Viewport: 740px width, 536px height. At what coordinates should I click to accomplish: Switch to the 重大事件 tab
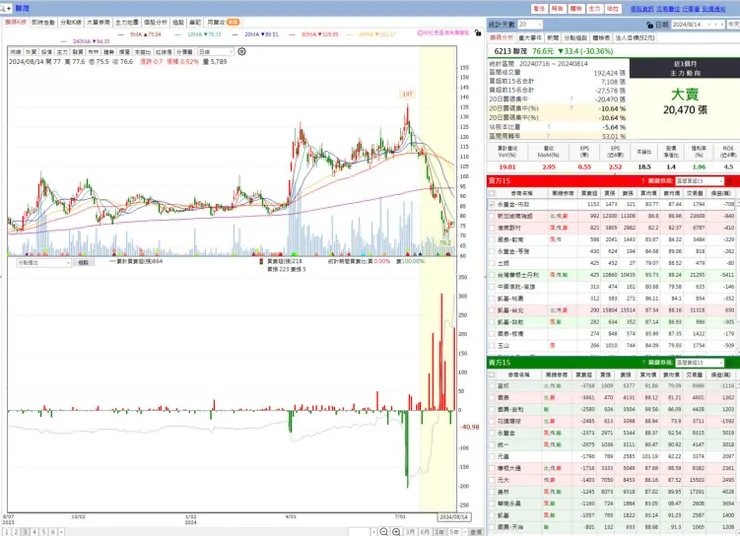click(x=530, y=38)
